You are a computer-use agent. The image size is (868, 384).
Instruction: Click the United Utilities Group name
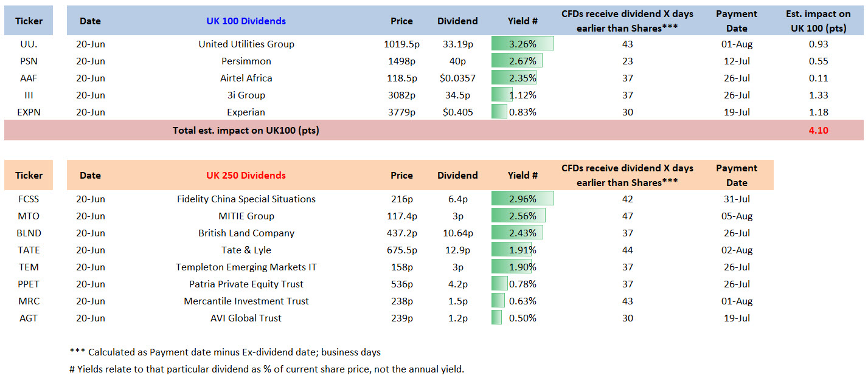click(246, 44)
